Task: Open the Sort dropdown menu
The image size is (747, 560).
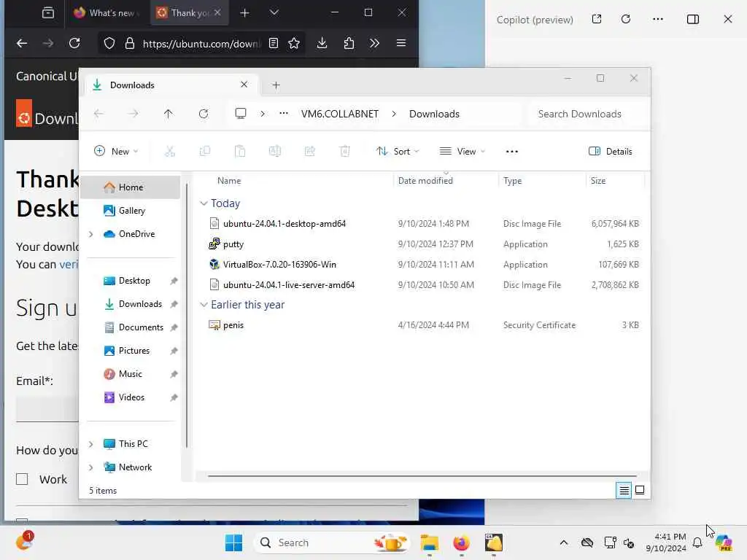Action: pyautogui.click(x=398, y=152)
